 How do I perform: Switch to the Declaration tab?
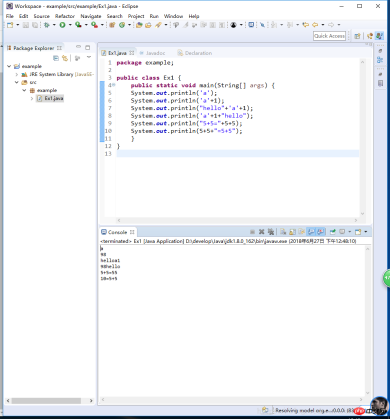click(195, 53)
